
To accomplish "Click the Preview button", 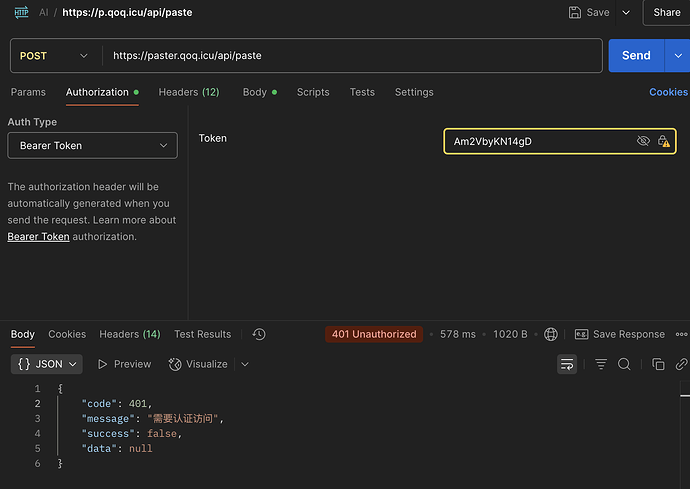I will pyautogui.click(x=125, y=364).
